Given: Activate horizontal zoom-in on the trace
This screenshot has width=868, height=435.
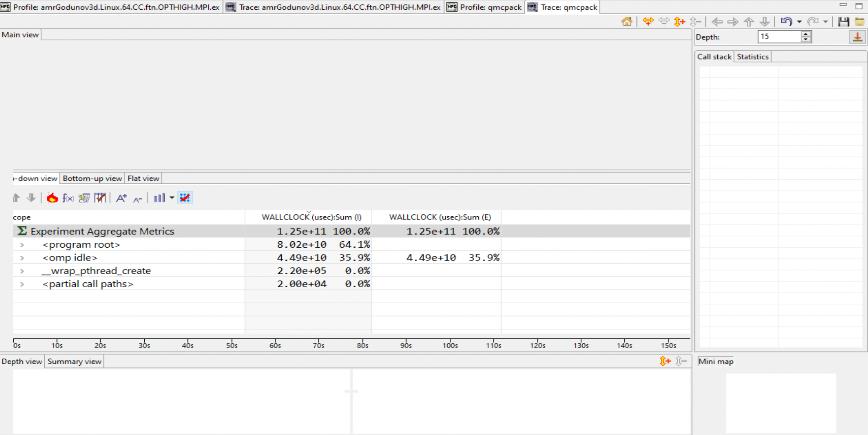Looking at the screenshot, I should (648, 22).
